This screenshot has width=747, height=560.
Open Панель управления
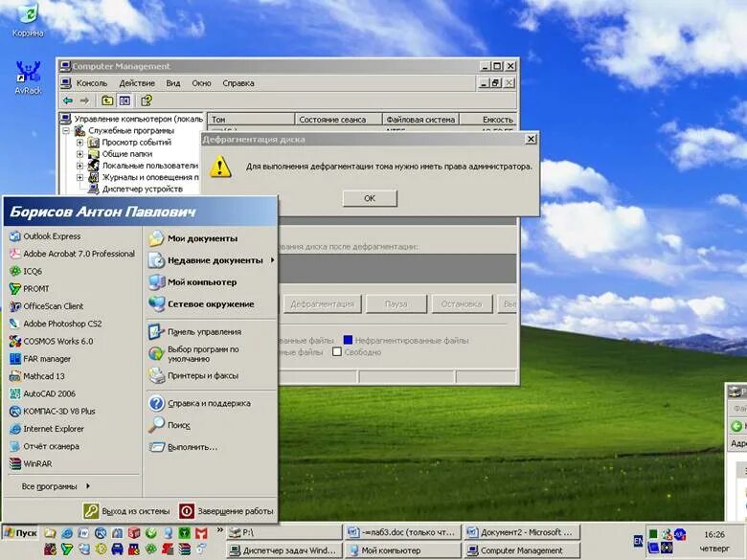click(x=194, y=332)
